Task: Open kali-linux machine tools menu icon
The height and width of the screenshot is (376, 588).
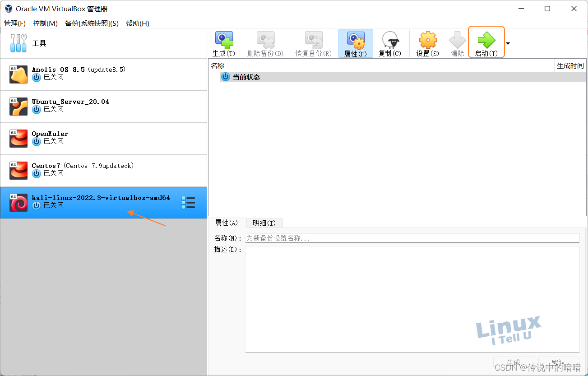Action: click(188, 203)
